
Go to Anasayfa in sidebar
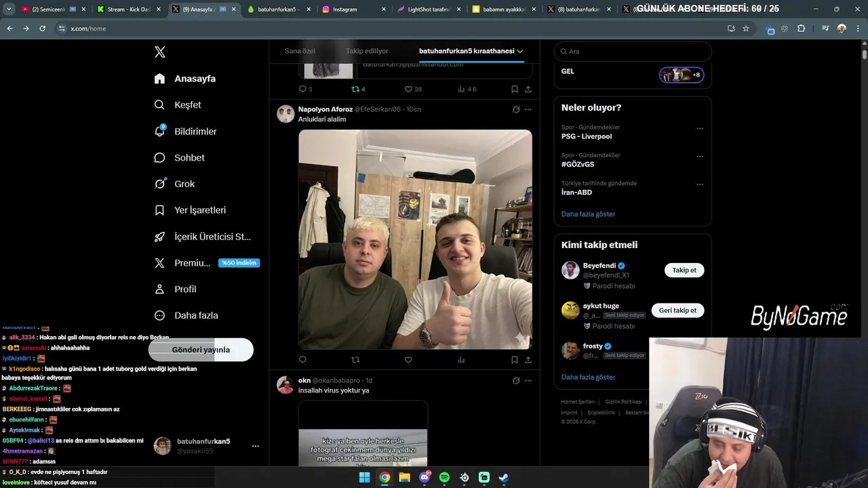point(185,79)
